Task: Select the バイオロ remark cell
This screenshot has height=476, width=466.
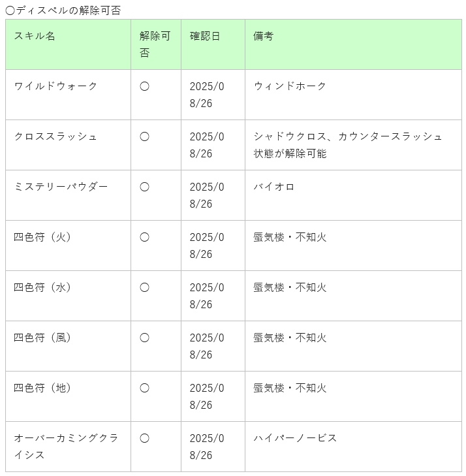Action: pyautogui.click(x=354, y=195)
